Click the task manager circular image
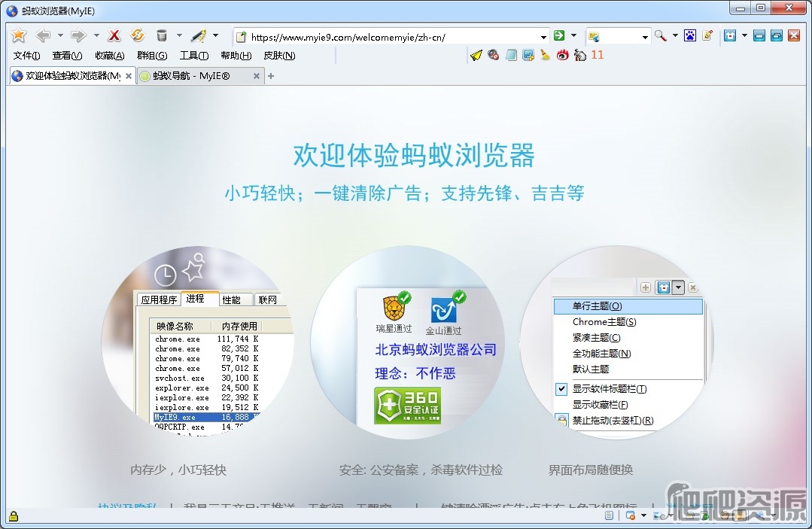The image size is (812, 529). click(199, 342)
